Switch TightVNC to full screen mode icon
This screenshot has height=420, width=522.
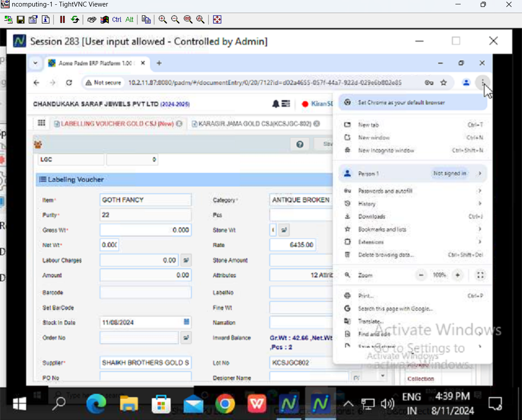217,20
